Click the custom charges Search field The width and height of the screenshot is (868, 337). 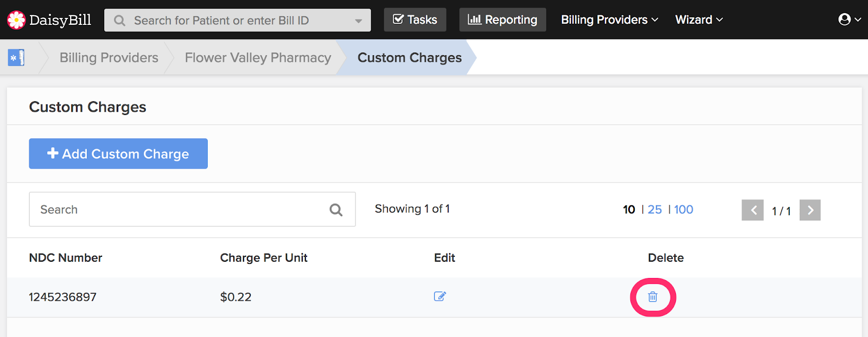click(x=179, y=210)
